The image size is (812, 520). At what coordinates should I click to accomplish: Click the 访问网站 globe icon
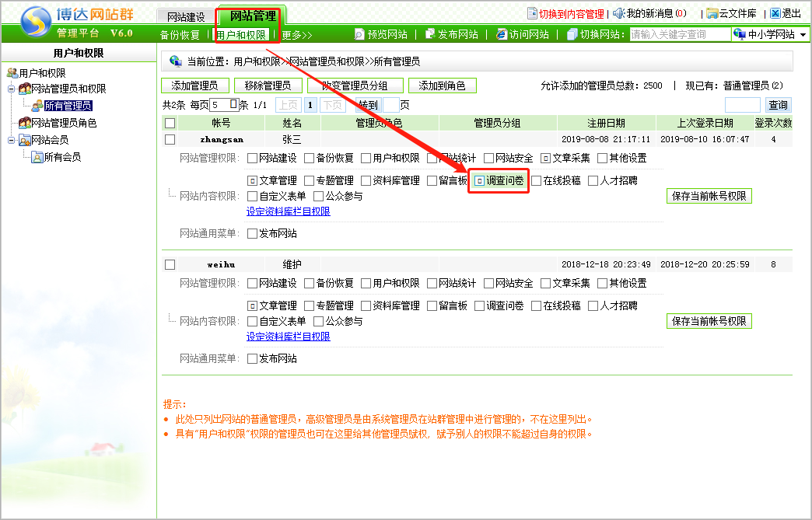(x=502, y=34)
